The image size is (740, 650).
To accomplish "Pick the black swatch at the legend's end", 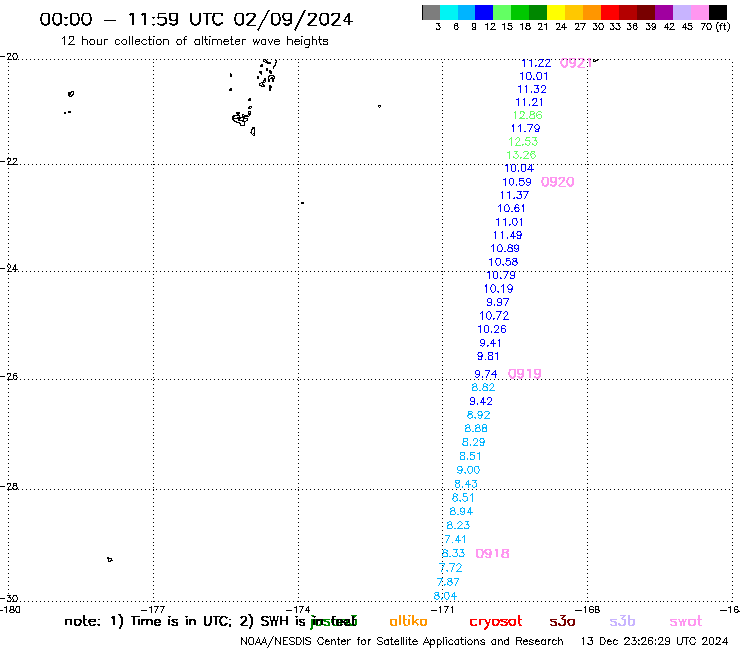I will [718, 12].
